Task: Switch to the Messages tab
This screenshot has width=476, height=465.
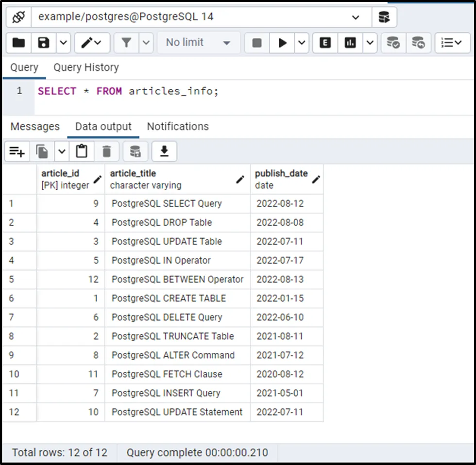Action: click(x=35, y=127)
